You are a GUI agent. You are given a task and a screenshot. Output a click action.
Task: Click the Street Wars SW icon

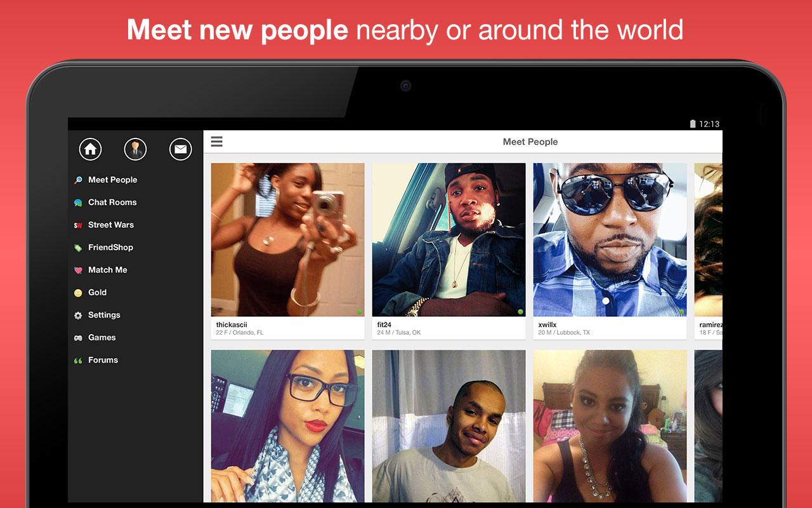[78, 225]
